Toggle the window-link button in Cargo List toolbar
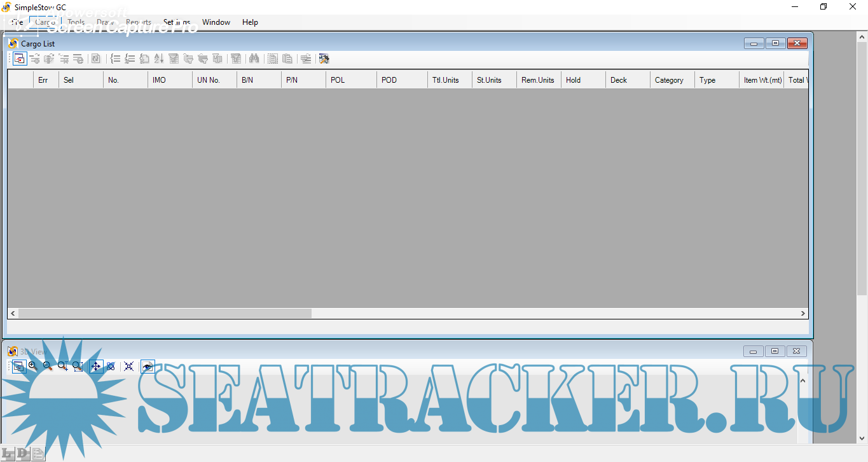 click(19, 59)
